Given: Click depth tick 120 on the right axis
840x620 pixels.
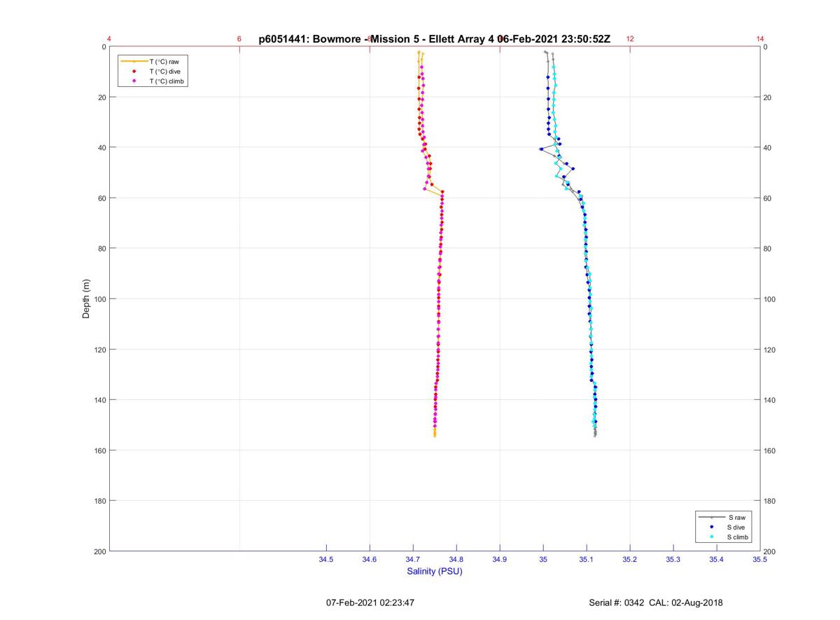Looking at the screenshot, I should coord(770,350).
